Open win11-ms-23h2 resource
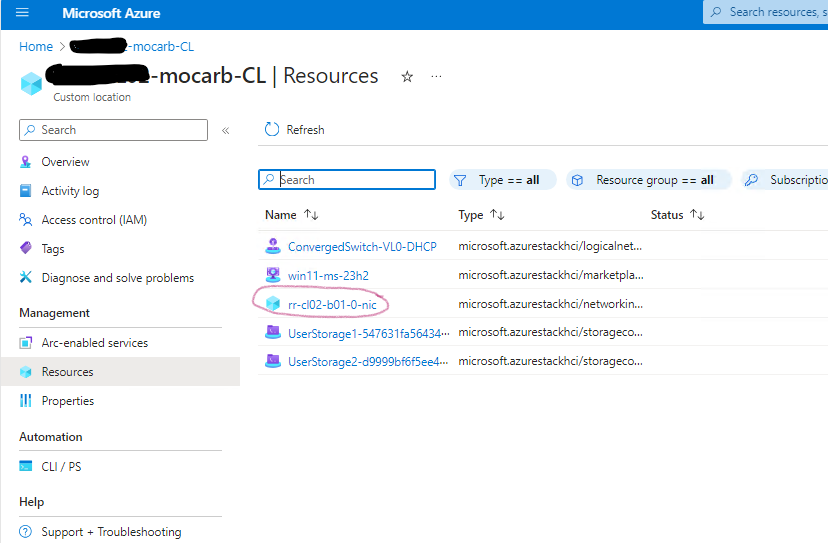Image resolution: width=828 pixels, height=543 pixels. coord(328,276)
